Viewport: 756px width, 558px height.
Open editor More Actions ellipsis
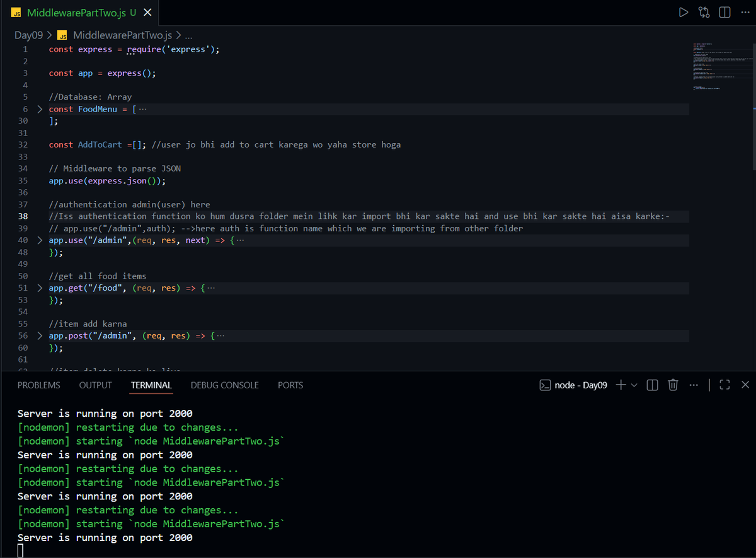pyautogui.click(x=744, y=13)
